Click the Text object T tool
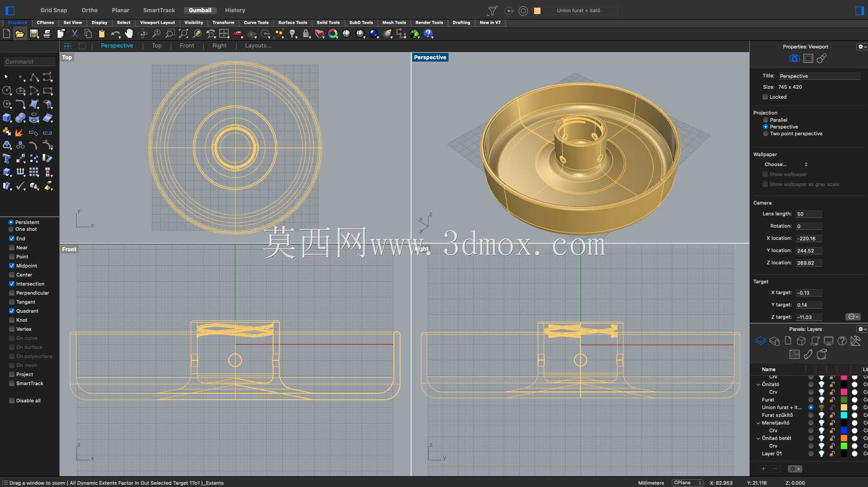The height and width of the screenshot is (487, 868). coord(7,159)
